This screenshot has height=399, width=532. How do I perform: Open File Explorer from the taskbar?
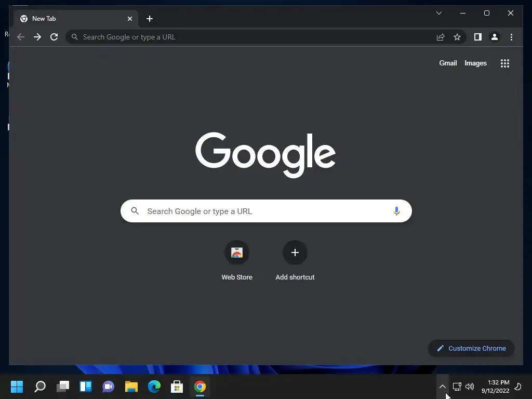(131, 387)
